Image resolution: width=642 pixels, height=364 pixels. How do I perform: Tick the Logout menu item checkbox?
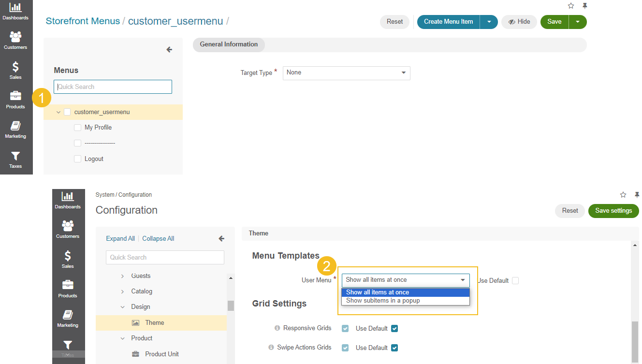77,159
